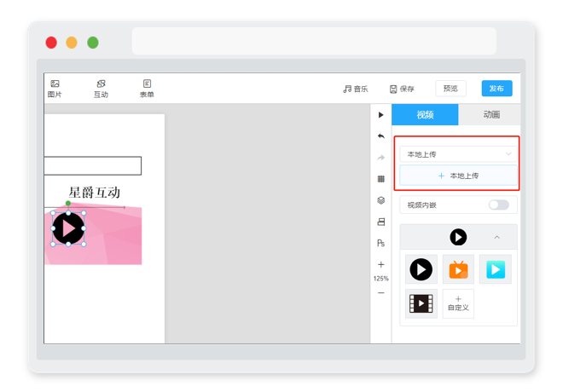This screenshot has width=563, height=392.
Task: Click the current play icon in panel header
Action: pyautogui.click(x=458, y=237)
